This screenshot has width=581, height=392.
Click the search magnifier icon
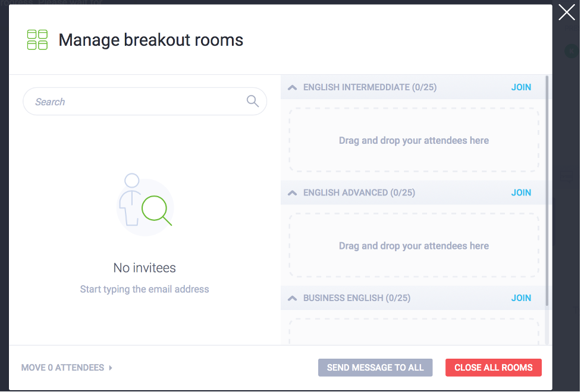click(x=253, y=101)
